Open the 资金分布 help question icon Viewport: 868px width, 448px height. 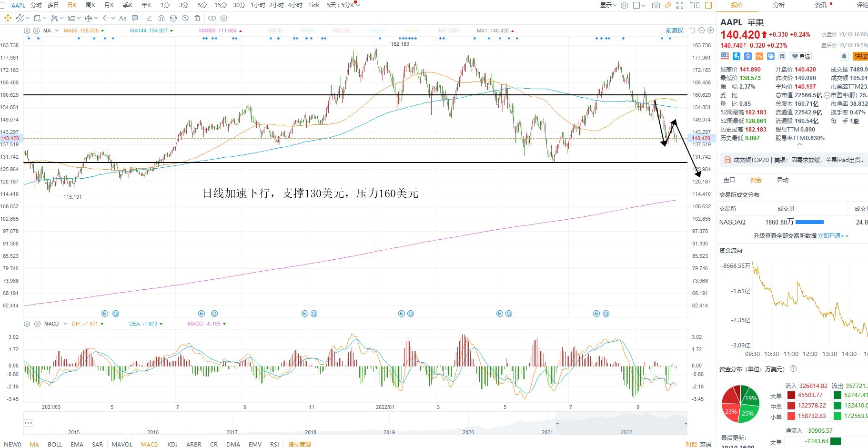coord(793,368)
